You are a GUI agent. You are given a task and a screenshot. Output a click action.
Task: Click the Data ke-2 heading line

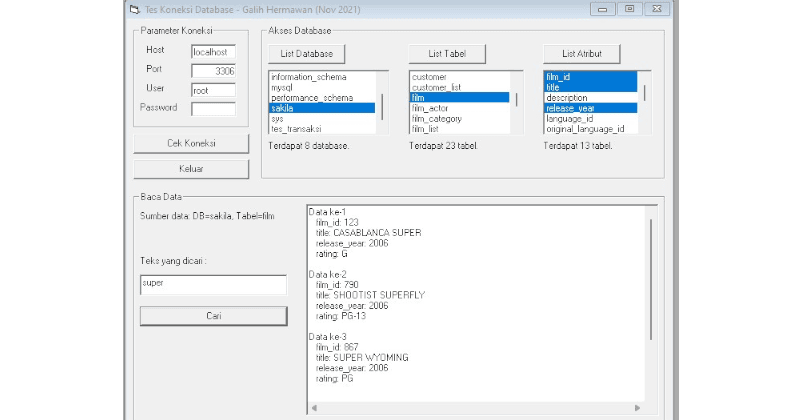point(328,275)
